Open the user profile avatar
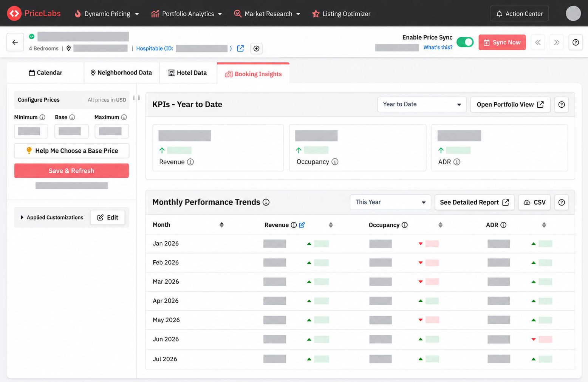This screenshot has width=588, height=382. 573,14
